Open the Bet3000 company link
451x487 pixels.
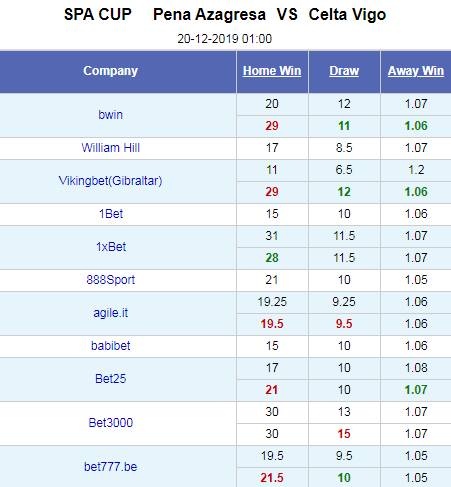pyautogui.click(x=110, y=423)
